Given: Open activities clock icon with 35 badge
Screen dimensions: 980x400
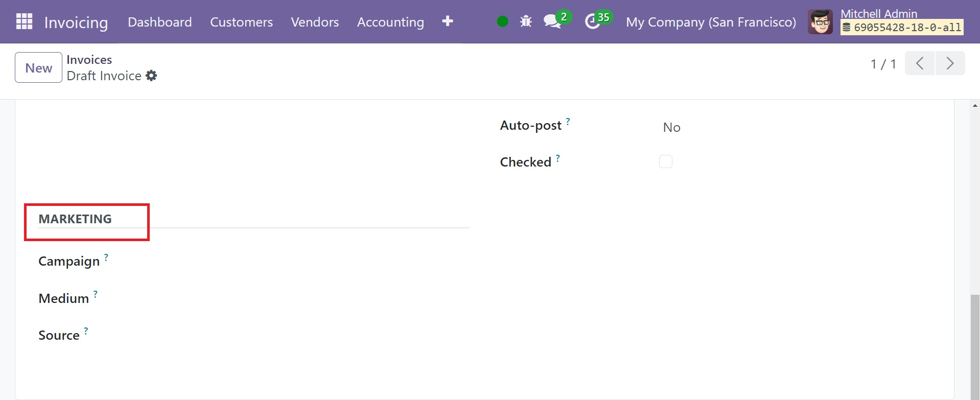Looking at the screenshot, I should click(x=598, y=20).
